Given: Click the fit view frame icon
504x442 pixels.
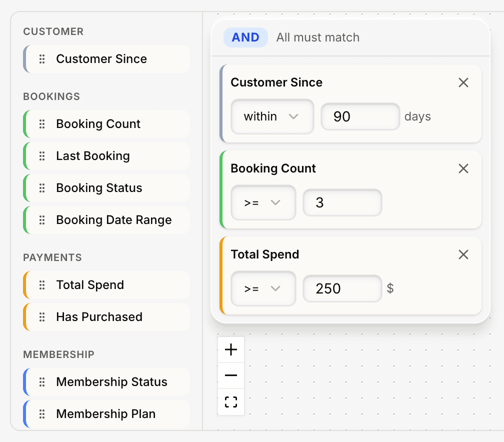Looking at the screenshot, I should (x=231, y=402).
